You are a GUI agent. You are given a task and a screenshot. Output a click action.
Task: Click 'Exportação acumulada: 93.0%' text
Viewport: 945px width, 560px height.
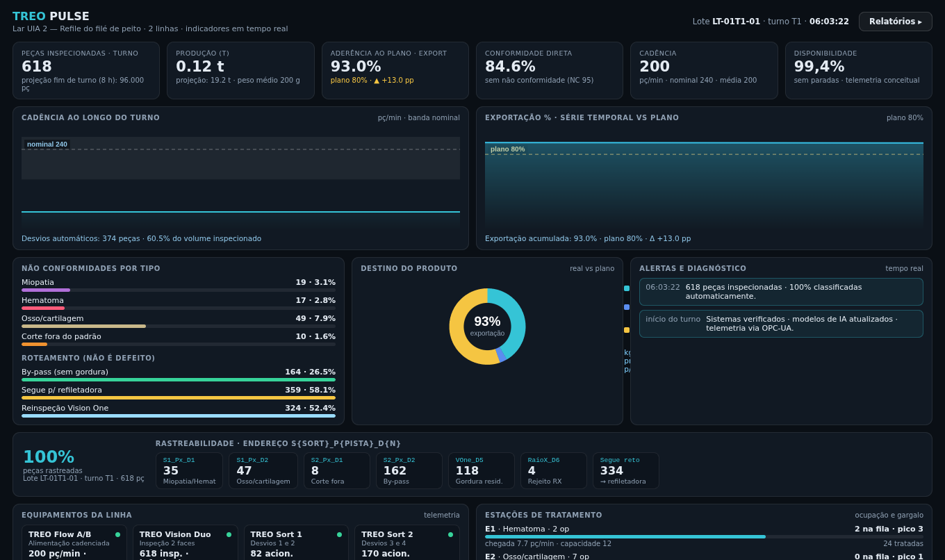[x=541, y=239]
